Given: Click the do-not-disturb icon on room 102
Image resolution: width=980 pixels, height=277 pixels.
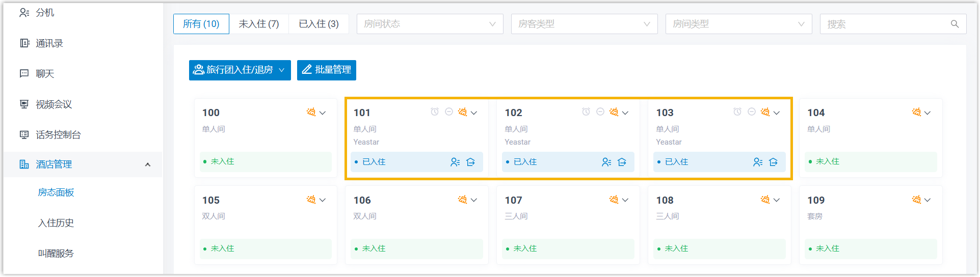Looking at the screenshot, I should click(x=600, y=112).
